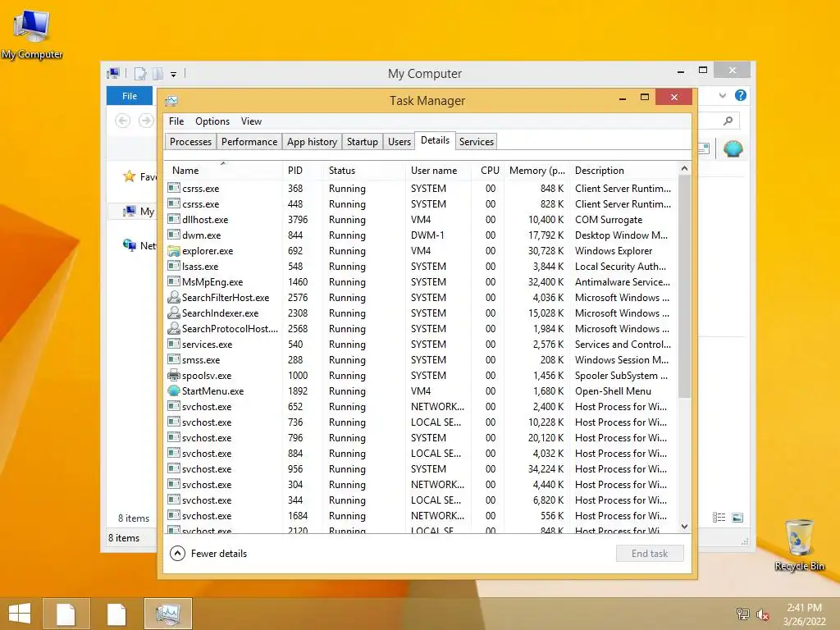Viewport: 840px width, 630px height.
Task: Open the My Computer desktop icon
Action: click(x=32, y=33)
